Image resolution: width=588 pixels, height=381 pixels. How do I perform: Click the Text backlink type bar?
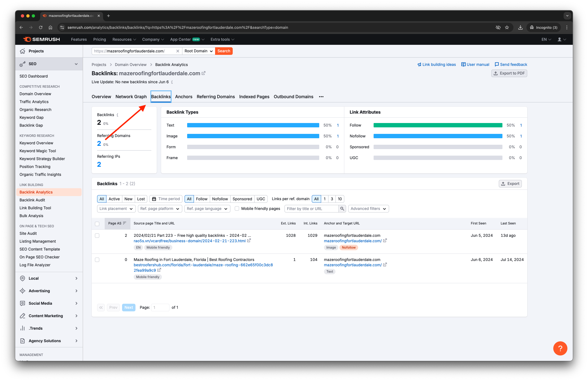click(x=253, y=125)
